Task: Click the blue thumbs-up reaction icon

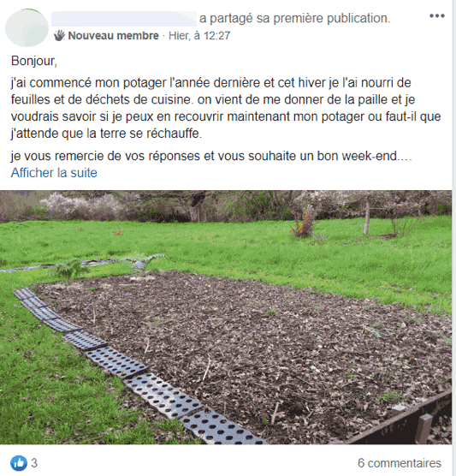Action: click(x=18, y=463)
